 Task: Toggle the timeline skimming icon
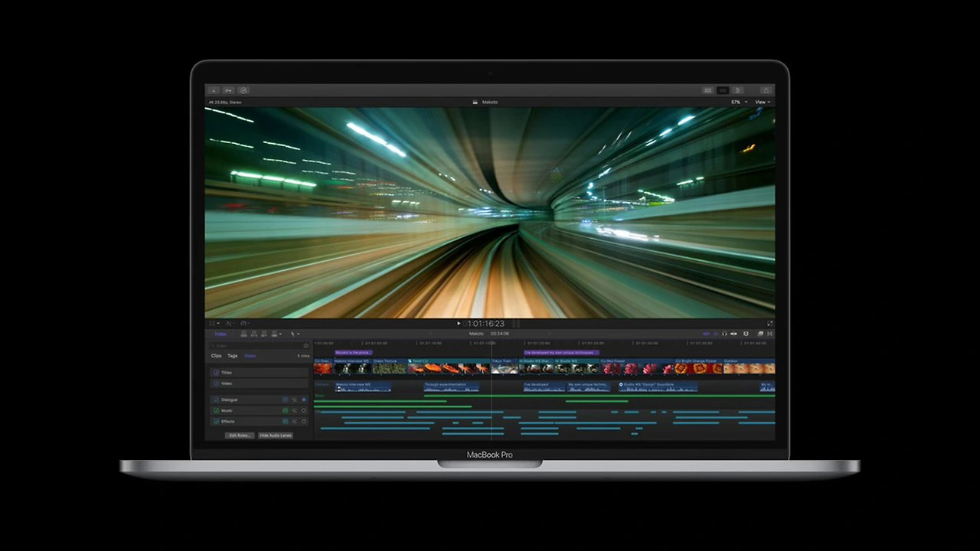tap(707, 334)
